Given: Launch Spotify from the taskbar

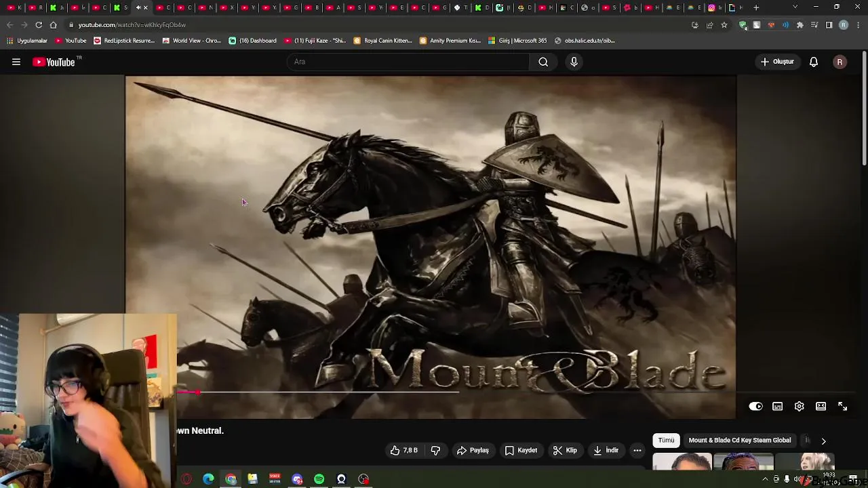Looking at the screenshot, I should coord(319,479).
